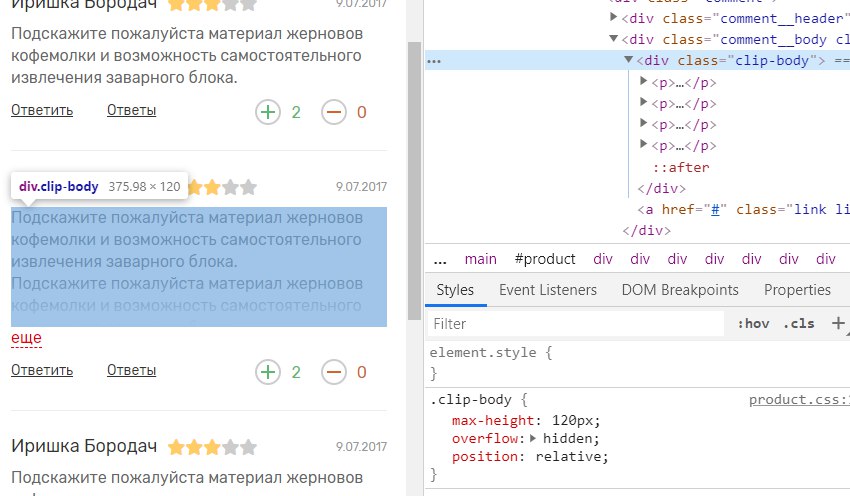The width and height of the screenshot is (850, 496).
Task: Click the page vertical scrollbar thumb
Action: coord(415,181)
